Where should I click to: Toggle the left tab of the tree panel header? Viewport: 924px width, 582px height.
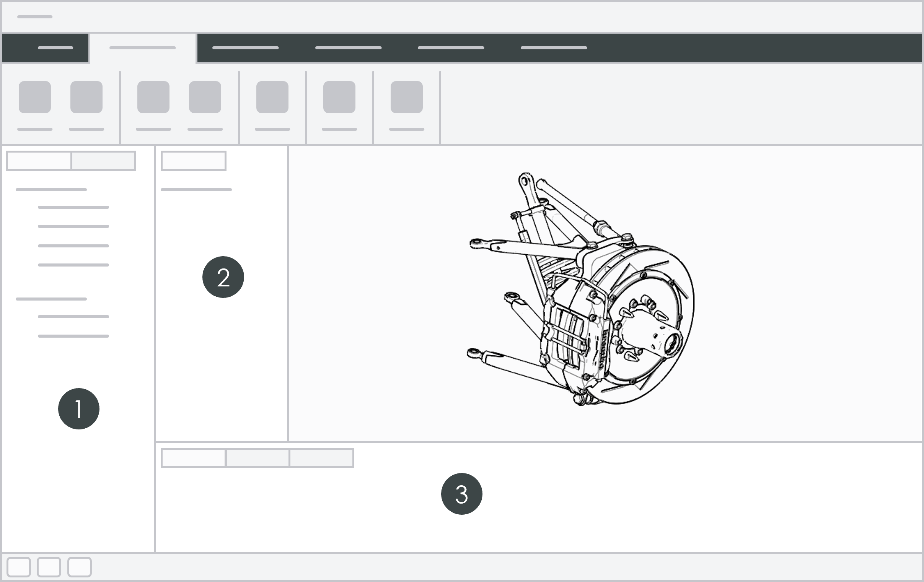pos(38,160)
